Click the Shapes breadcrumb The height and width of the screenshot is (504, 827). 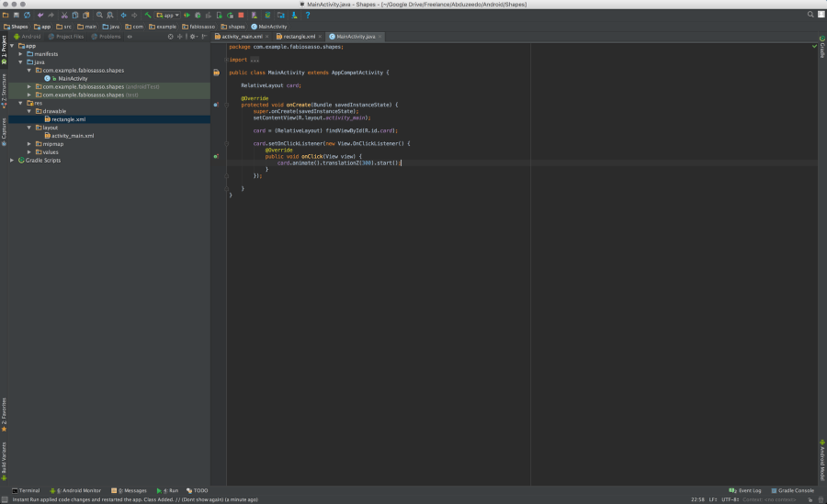coord(16,27)
